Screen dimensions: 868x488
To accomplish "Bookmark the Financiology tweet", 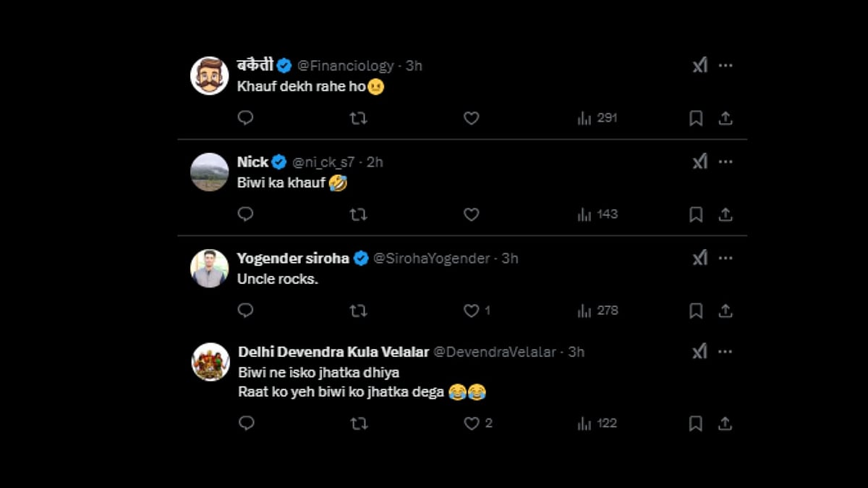I will point(696,118).
